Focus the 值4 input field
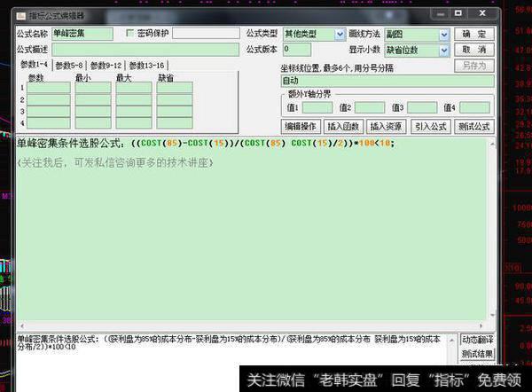The width and height of the screenshot is (532, 392). 474,107
